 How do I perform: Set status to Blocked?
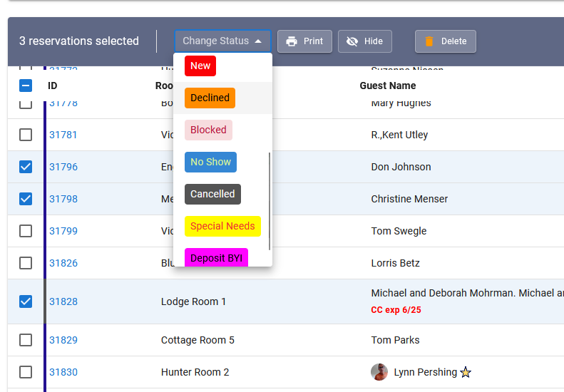click(x=208, y=130)
